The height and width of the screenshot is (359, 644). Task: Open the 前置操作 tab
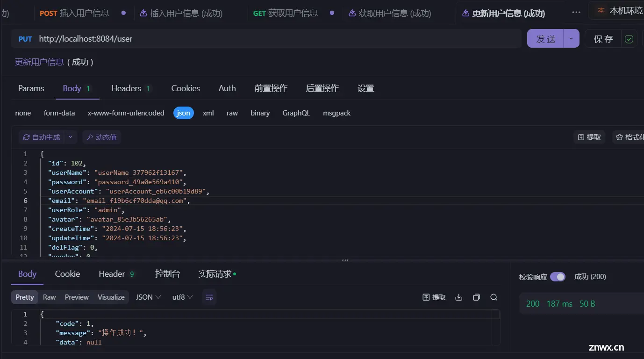(x=271, y=88)
